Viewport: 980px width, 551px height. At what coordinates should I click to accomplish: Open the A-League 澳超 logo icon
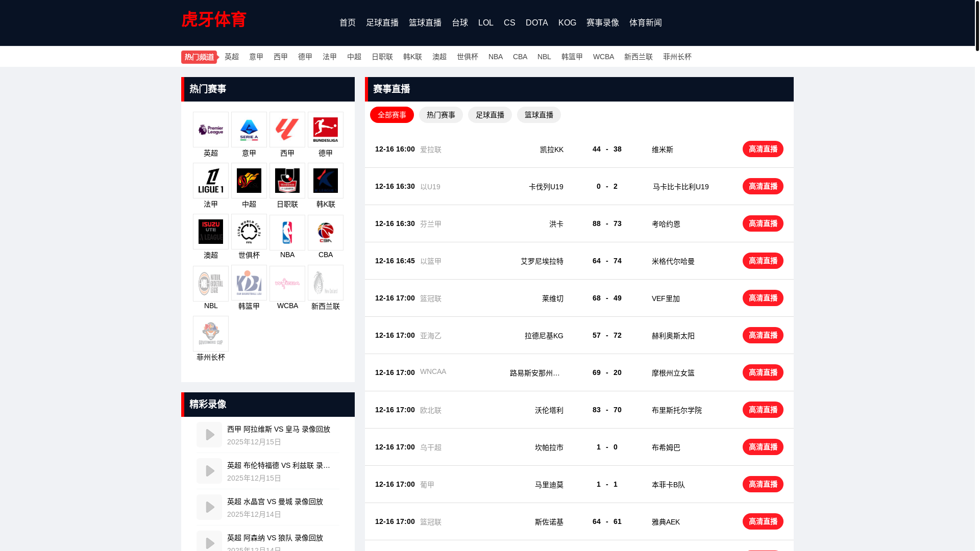click(211, 232)
